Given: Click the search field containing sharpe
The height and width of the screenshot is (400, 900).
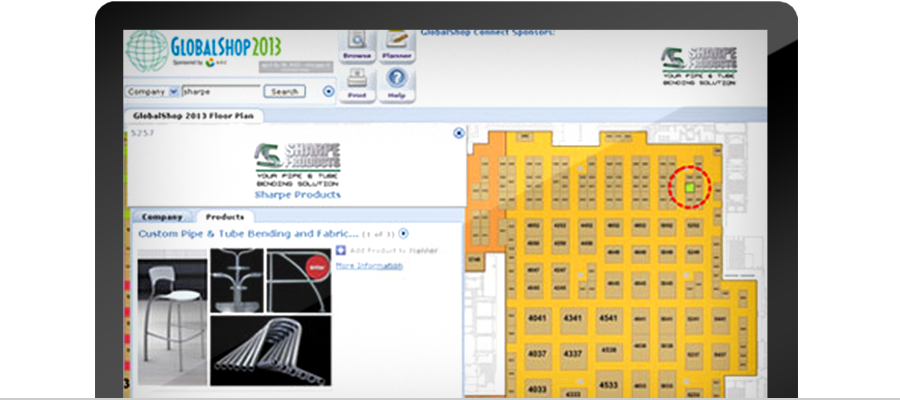Looking at the screenshot, I should tap(221, 91).
